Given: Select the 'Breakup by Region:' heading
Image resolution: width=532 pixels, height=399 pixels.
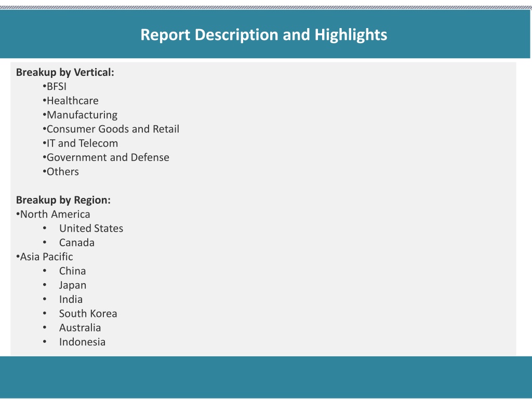Looking at the screenshot, I should pyautogui.click(x=63, y=200).
